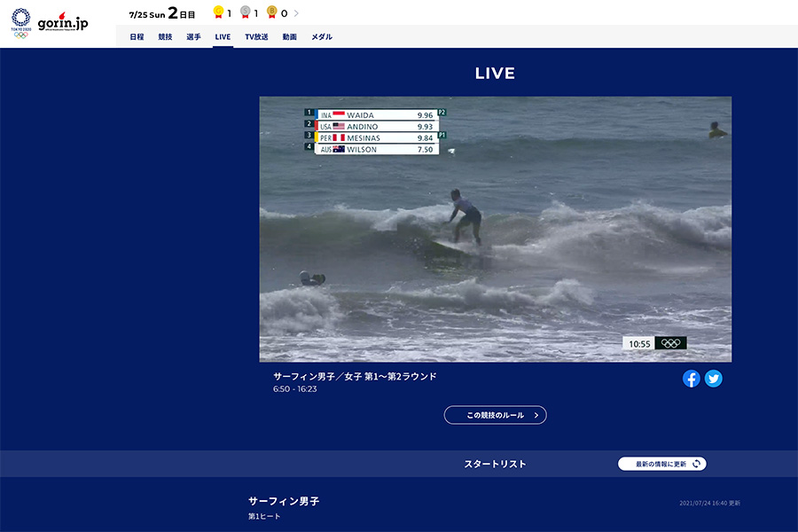The height and width of the screenshot is (532, 798).
Task: Click the ANDINO 9.93 scoreboard row
Action: tap(376, 126)
